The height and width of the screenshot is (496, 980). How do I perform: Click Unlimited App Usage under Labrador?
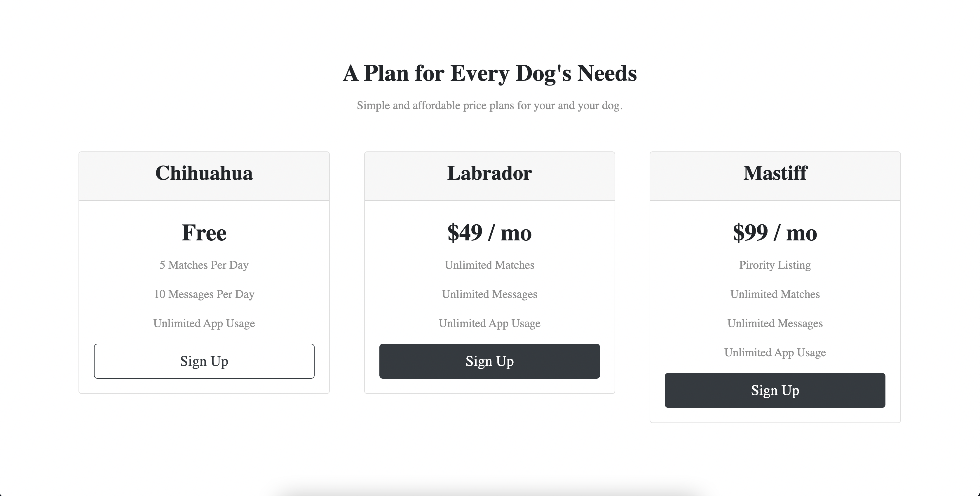(x=489, y=323)
